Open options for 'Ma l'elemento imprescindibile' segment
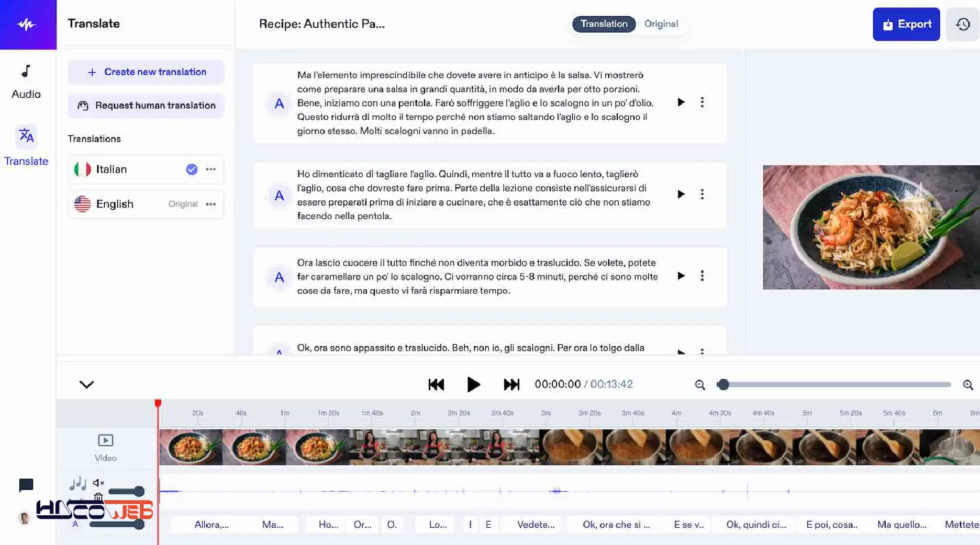 [x=702, y=102]
